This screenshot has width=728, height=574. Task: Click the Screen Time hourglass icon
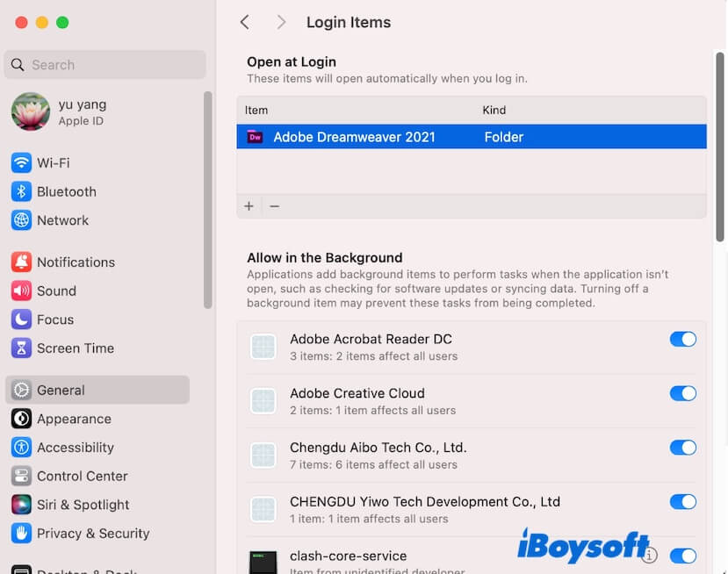[21, 348]
